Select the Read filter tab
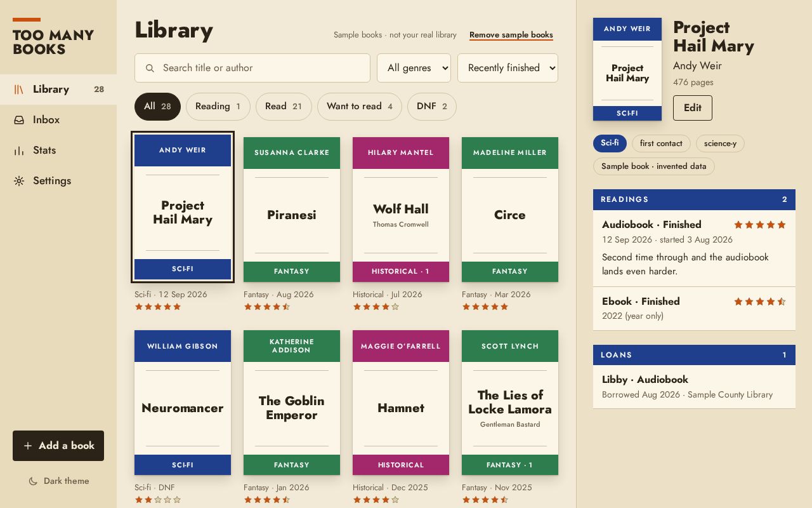Viewport: 812px width, 508px height. (284, 107)
